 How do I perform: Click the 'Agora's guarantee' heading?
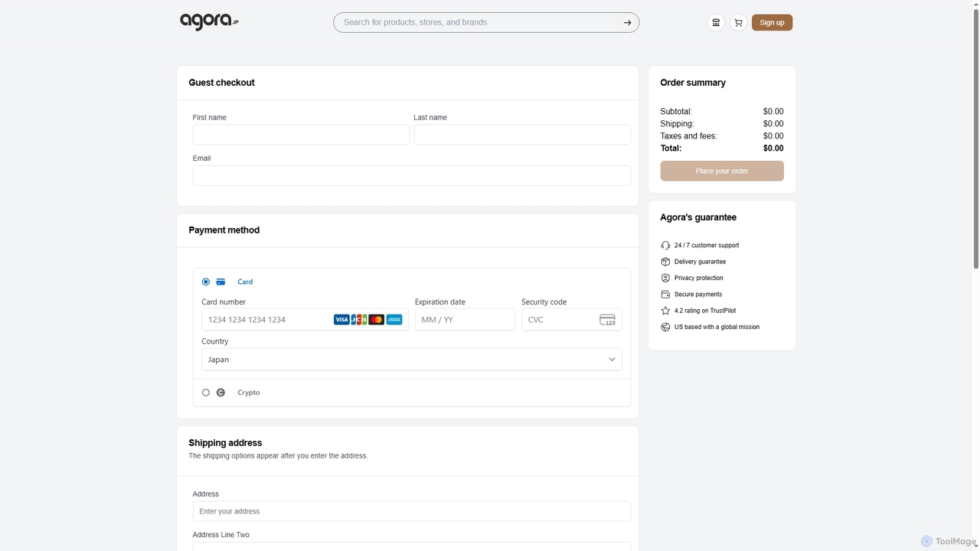(x=698, y=217)
